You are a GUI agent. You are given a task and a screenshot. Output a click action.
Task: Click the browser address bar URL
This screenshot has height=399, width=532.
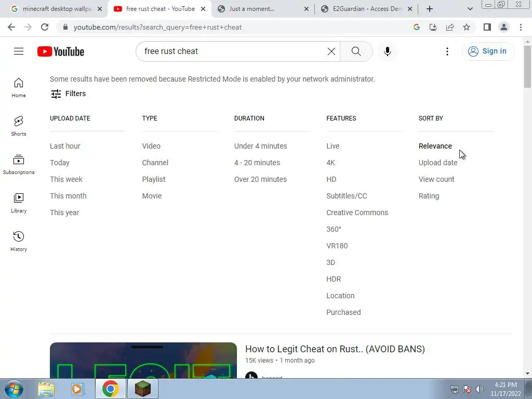click(x=157, y=27)
